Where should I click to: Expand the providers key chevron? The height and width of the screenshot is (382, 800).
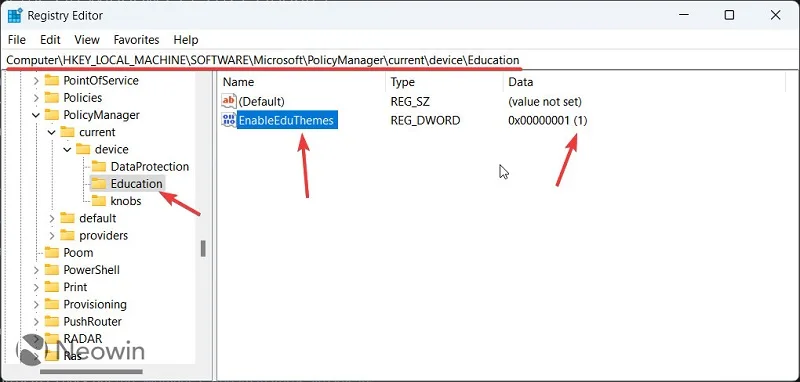52,236
